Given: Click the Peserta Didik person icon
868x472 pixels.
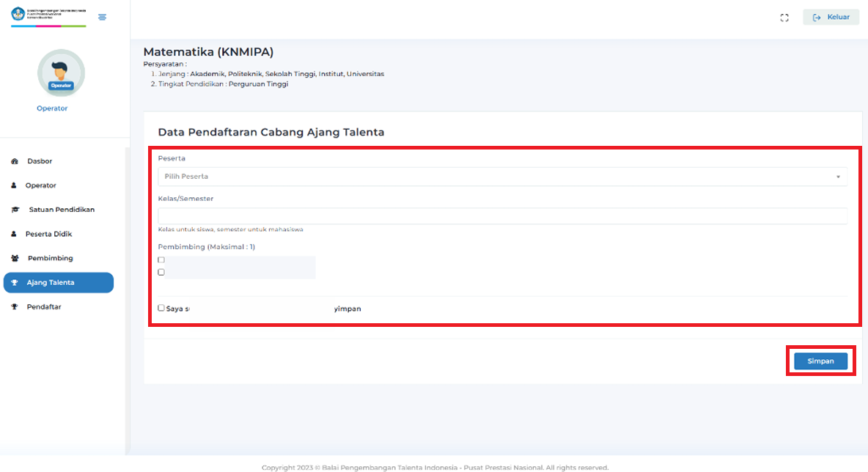Looking at the screenshot, I should tap(14, 234).
